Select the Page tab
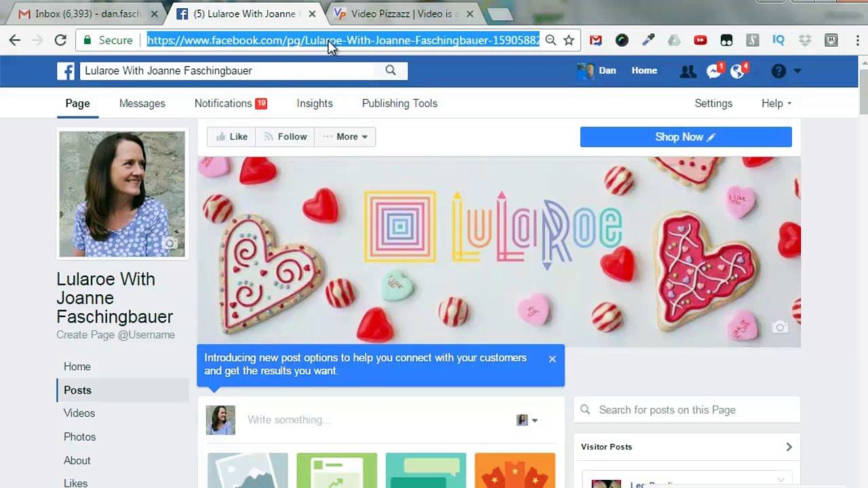The width and height of the screenshot is (868, 488). coord(77,104)
